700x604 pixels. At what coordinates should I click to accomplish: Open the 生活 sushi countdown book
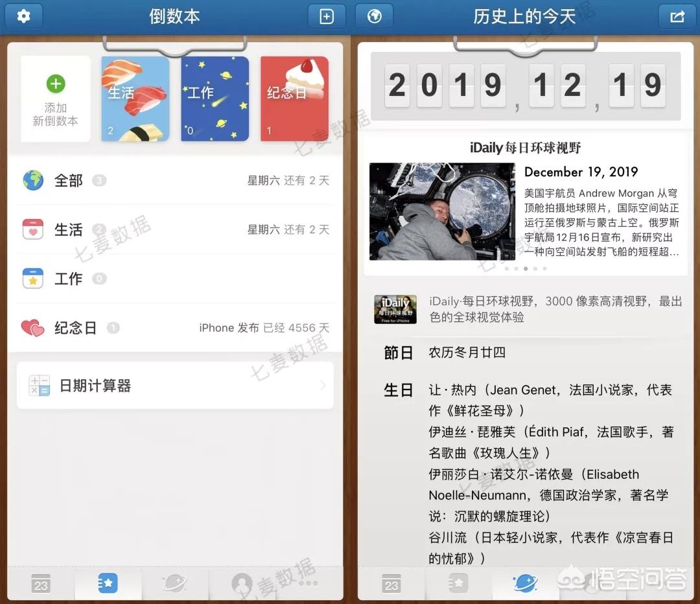pyautogui.click(x=135, y=99)
